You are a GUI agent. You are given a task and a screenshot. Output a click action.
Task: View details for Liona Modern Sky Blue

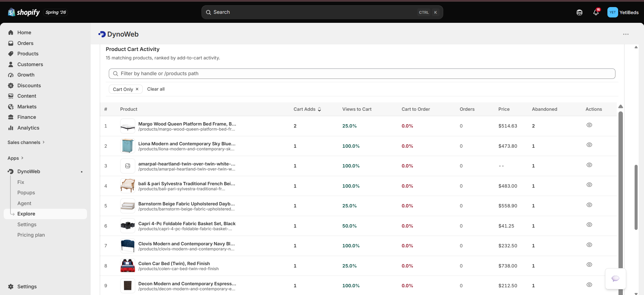click(589, 145)
